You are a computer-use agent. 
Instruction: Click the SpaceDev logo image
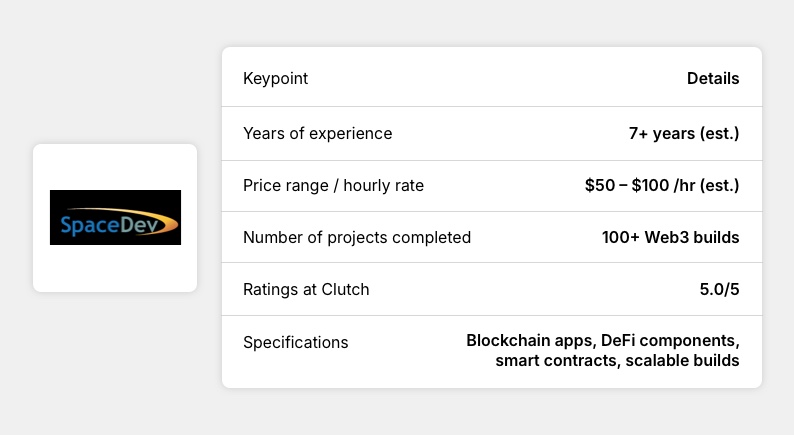[115, 218]
